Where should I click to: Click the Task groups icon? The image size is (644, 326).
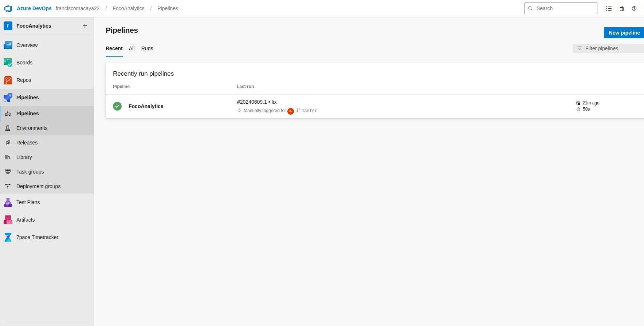tap(8, 172)
